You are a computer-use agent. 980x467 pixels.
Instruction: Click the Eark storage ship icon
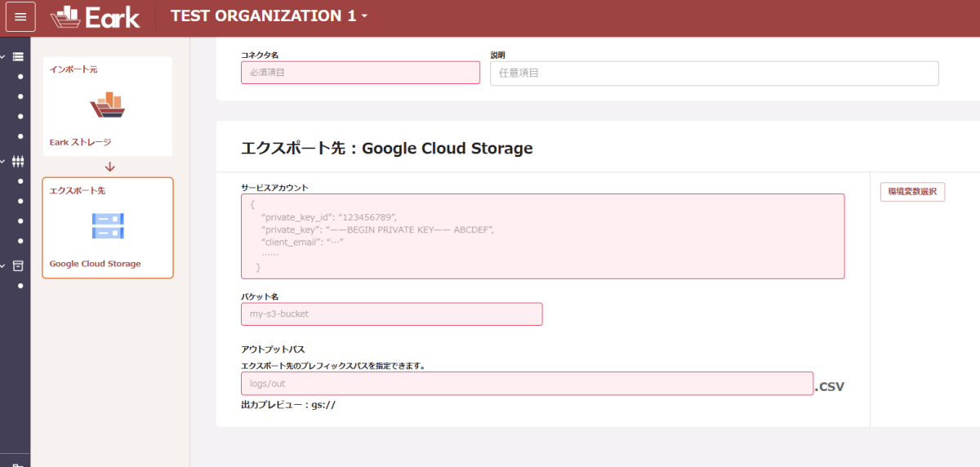[107, 105]
